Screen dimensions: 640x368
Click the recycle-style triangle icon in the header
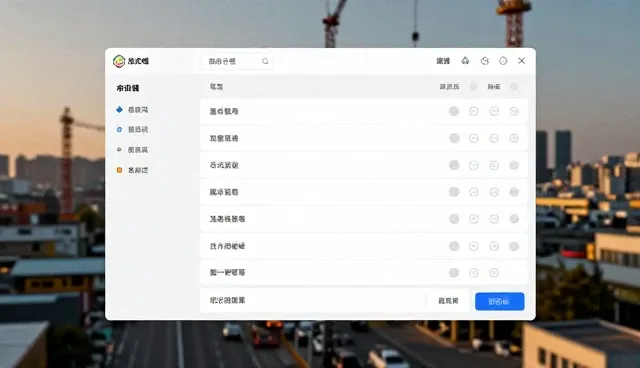[465, 61]
